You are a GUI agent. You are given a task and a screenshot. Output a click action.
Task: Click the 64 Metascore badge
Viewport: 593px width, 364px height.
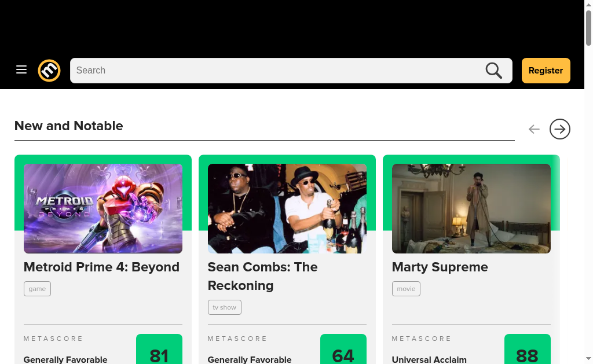343,351
